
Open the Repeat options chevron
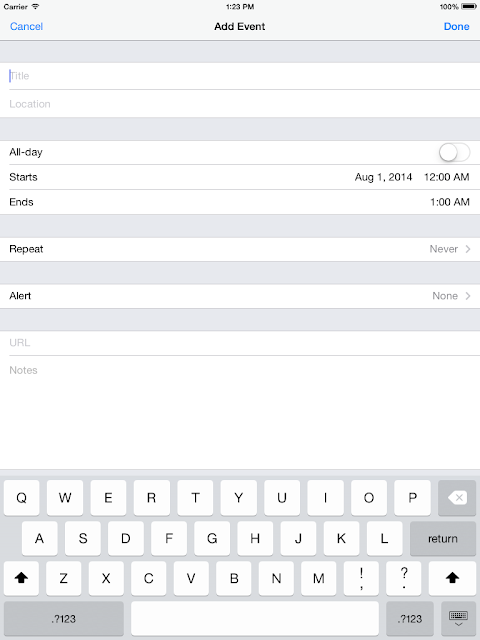(x=468, y=249)
